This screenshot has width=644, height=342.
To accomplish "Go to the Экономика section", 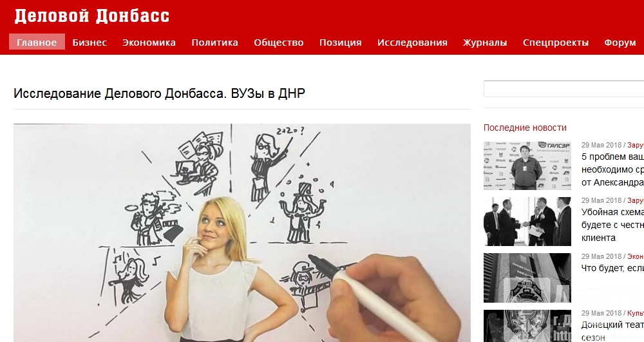I will click(x=149, y=43).
